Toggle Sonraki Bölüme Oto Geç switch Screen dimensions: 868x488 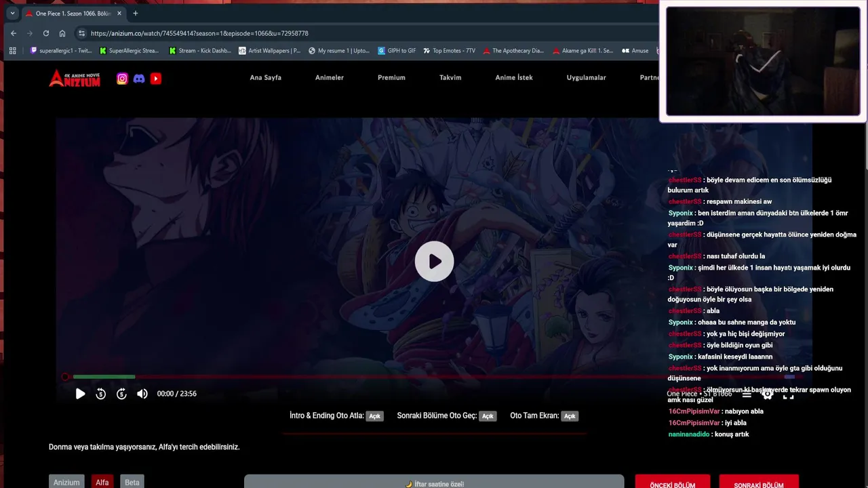[x=488, y=416]
